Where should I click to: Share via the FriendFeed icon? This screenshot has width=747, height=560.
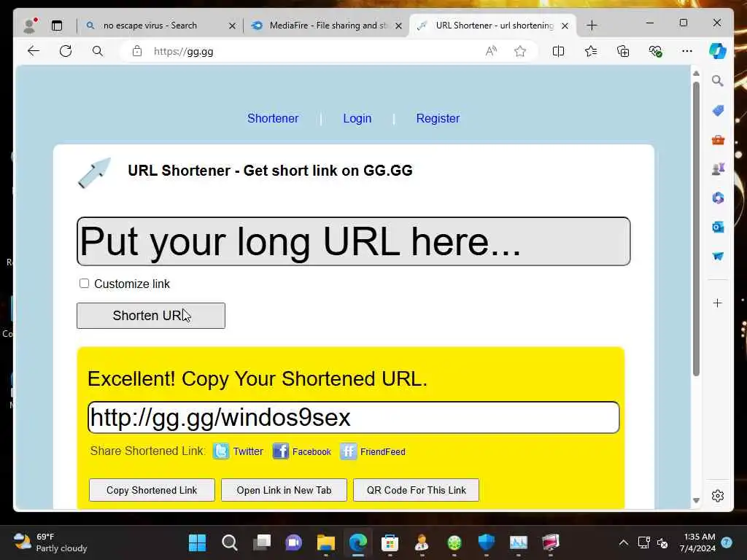pos(348,451)
